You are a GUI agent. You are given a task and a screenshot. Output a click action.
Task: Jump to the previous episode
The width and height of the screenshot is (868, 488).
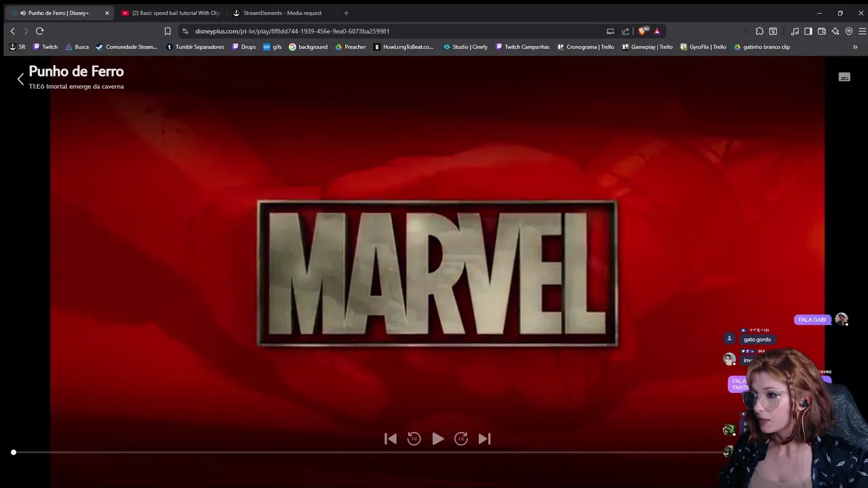pyautogui.click(x=391, y=439)
